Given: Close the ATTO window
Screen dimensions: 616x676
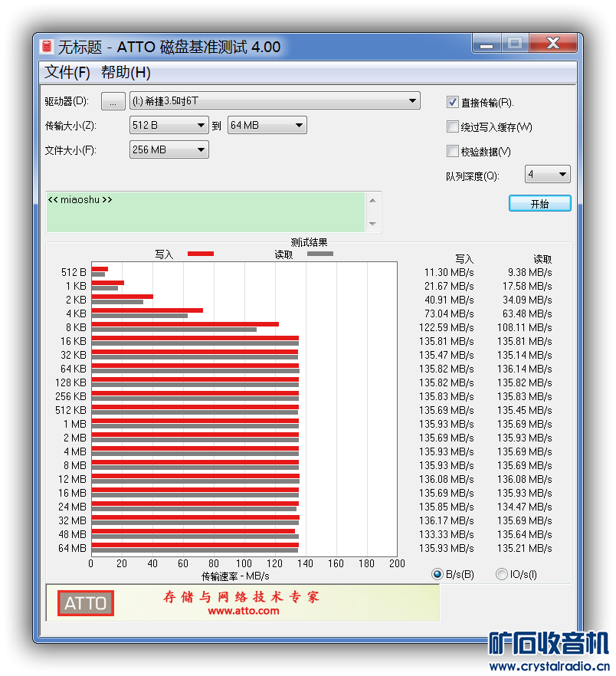Looking at the screenshot, I should pos(553,44).
